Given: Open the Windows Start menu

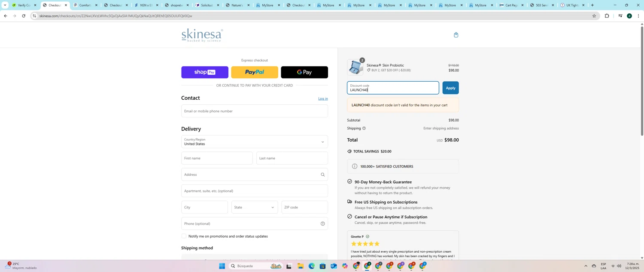Looking at the screenshot, I should (x=222, y=266).
